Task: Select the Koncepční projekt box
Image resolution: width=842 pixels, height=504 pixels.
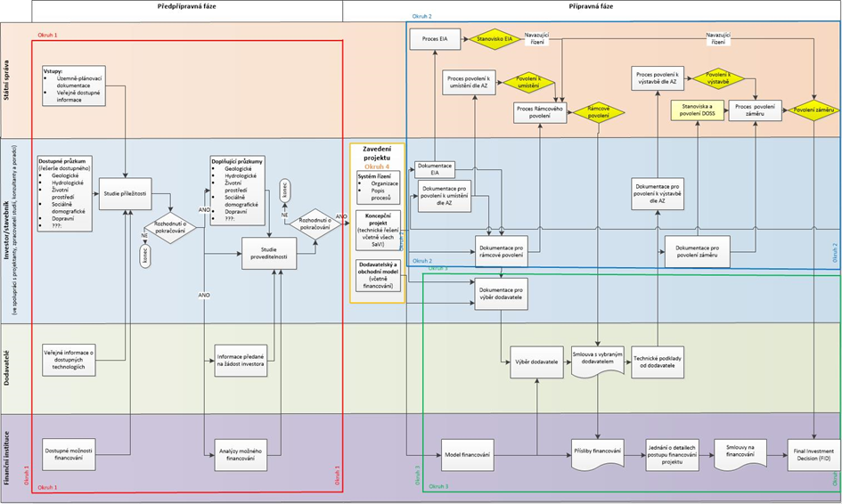Action: tap(378, 231)
